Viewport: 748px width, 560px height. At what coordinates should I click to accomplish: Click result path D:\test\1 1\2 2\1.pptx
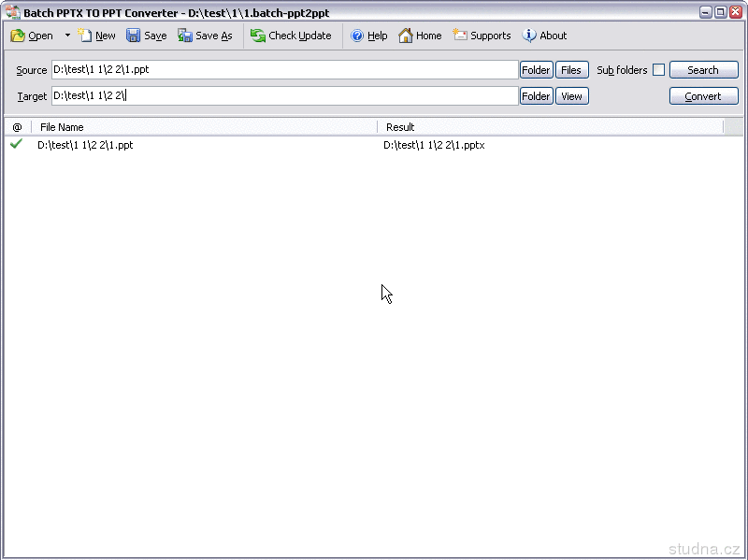tap(434, 145)
